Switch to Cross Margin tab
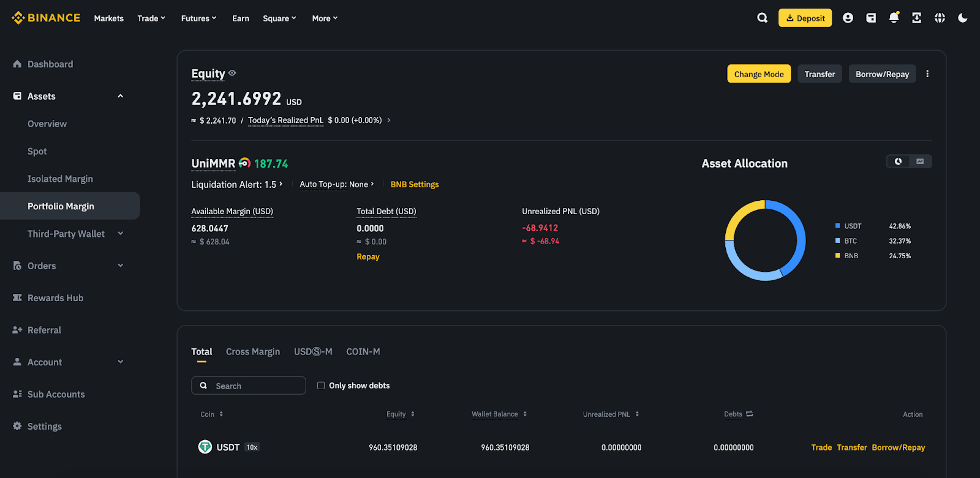 coord(252,351)
